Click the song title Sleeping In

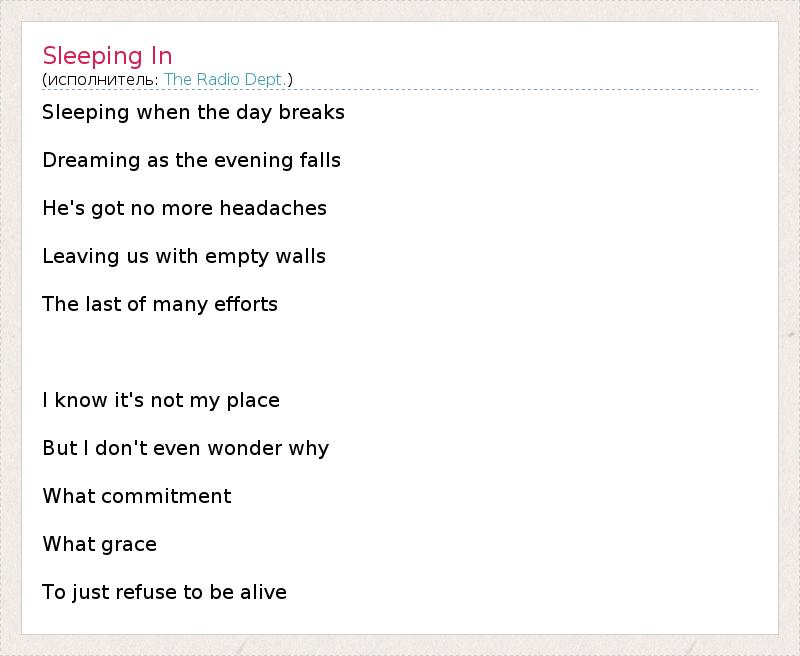coord(107,55)
